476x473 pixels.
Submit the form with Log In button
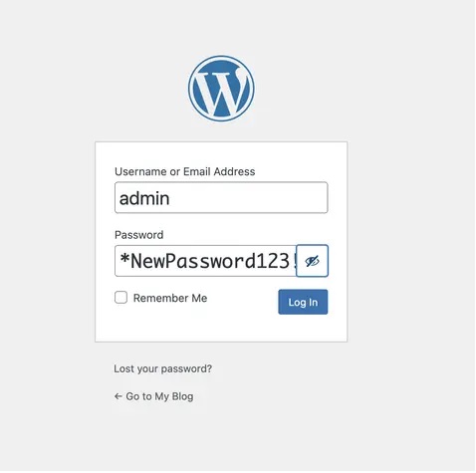303,302
